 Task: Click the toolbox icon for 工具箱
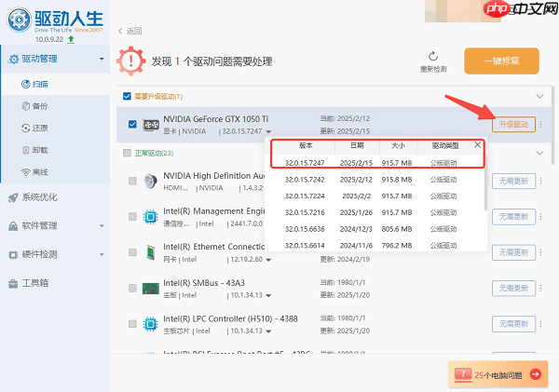(13, 284)
